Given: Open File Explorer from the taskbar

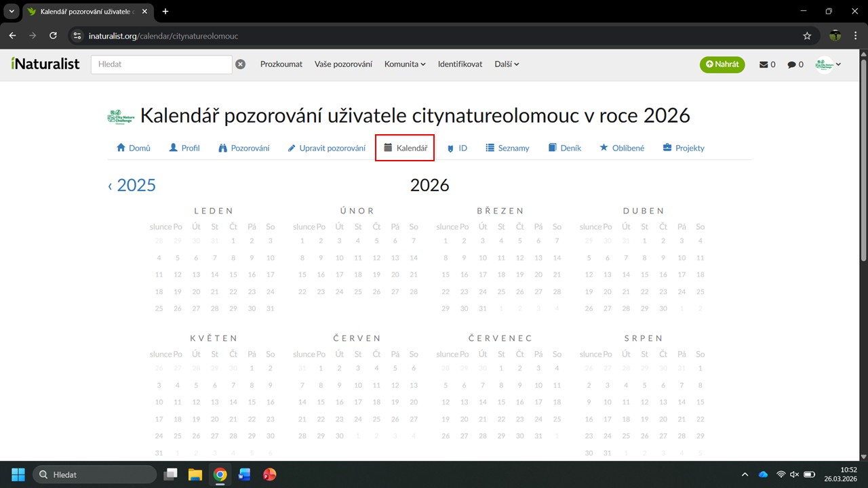Looking at the screenshot, I should click(x=195, y=474).
